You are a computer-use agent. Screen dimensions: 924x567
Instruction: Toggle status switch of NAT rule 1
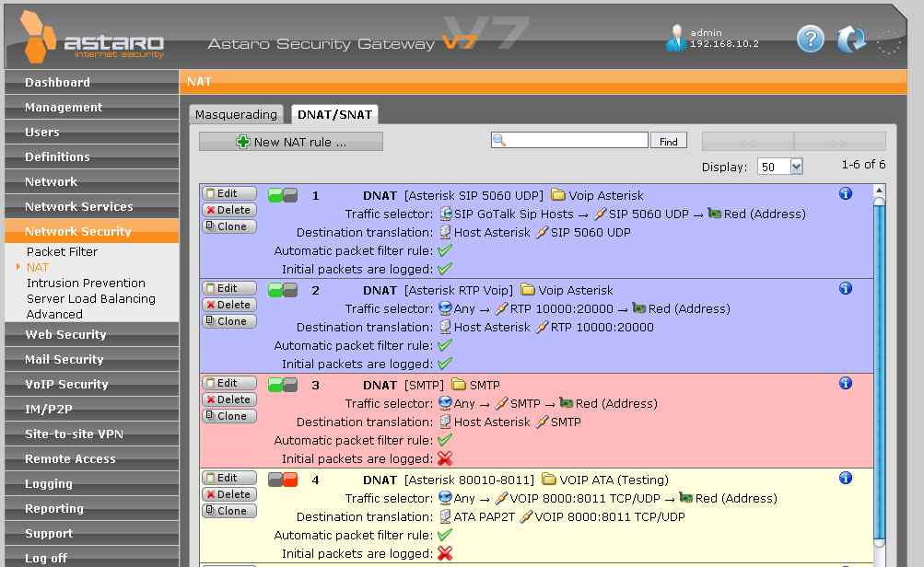(282, 195)
